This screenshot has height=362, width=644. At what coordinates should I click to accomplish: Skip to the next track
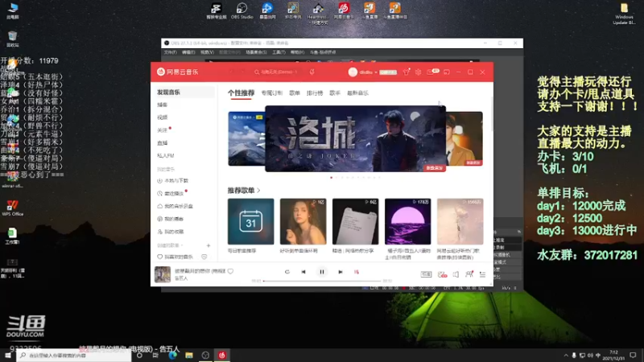[x=340, y=272]
